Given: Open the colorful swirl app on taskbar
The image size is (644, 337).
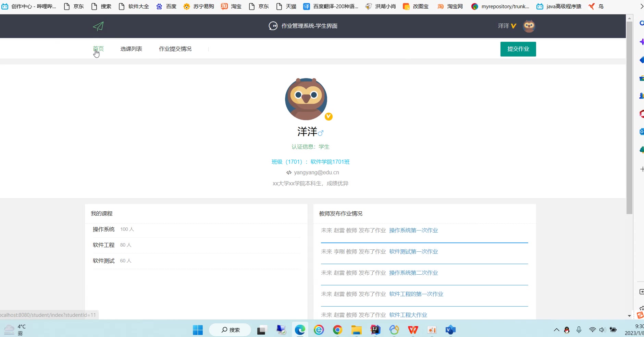Looking at the screenshot, I should coord(394,330).
